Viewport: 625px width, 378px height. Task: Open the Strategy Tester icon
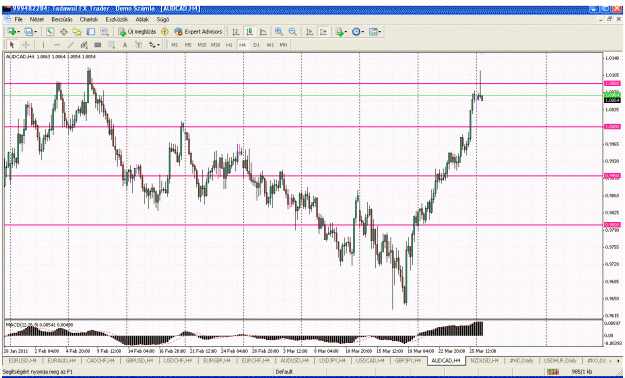click(104, 32)
